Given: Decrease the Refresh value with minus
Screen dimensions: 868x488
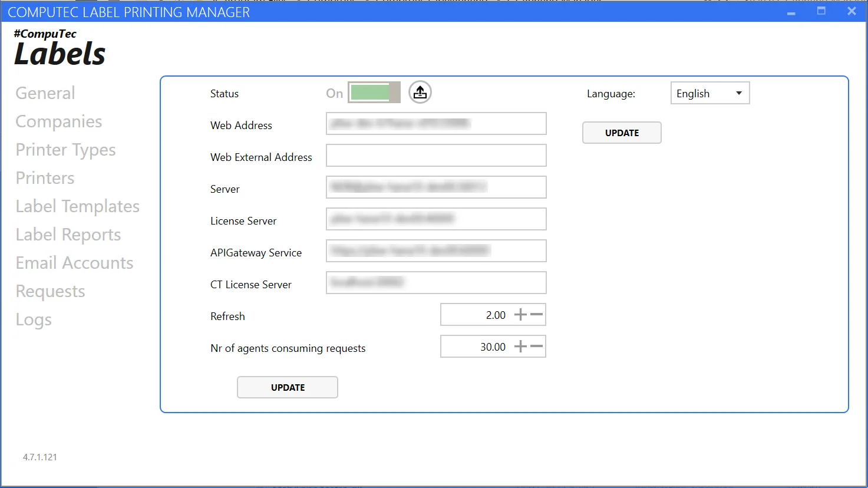Looking at the screenshot, I should tap(536, 315).
